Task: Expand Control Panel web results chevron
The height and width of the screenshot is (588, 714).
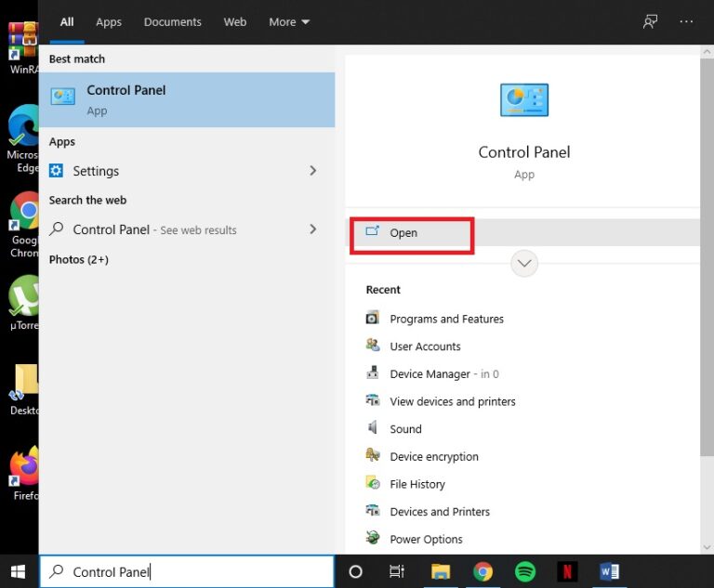Action: click(x=312, y=229)
